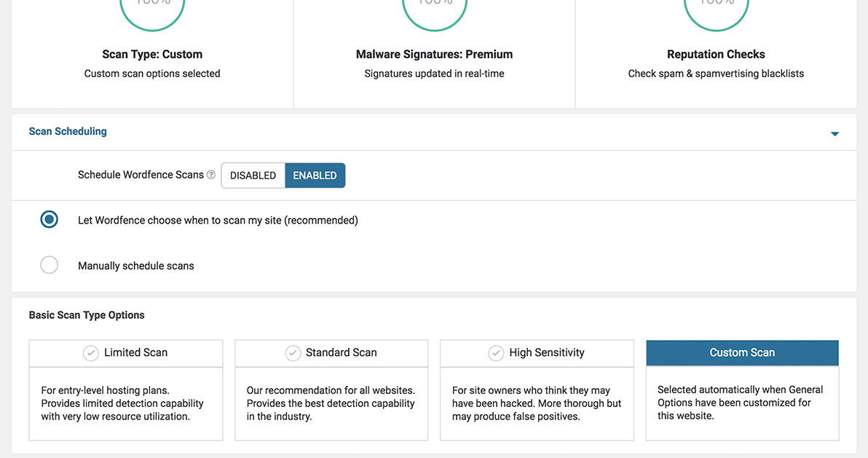
Task: Click the Scan Type: Custom heading
Action: point(152,55)
